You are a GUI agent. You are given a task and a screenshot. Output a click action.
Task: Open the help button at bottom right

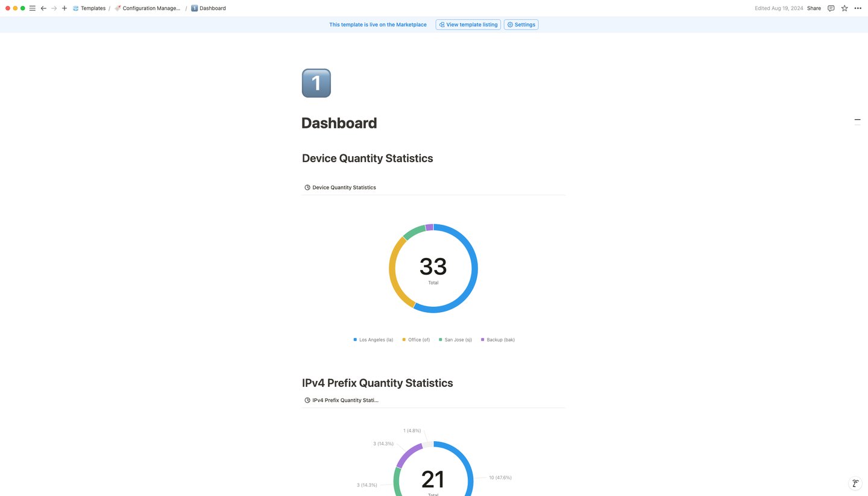[855, 483]
